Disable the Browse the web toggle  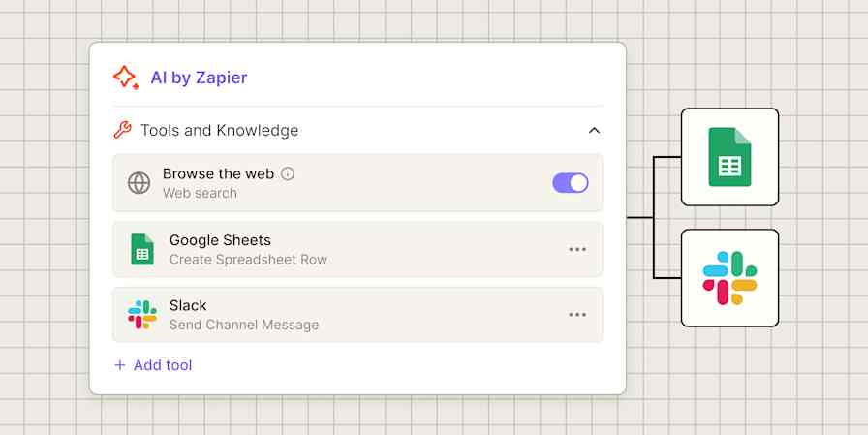[x=571, y=183]
